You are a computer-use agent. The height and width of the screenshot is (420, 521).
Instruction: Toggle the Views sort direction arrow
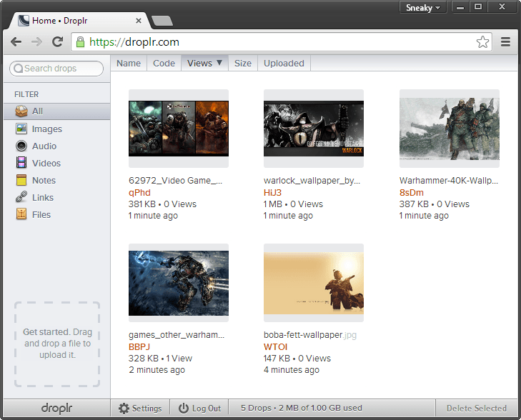point(219,62)
